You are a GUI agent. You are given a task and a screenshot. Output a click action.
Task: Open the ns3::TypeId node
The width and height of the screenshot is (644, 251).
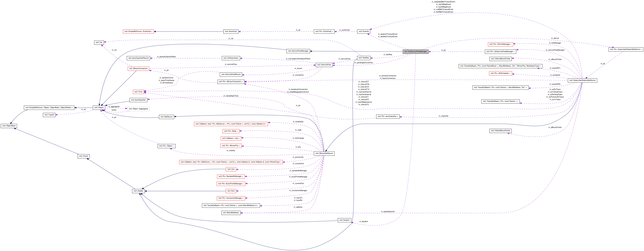(x=49, y=115)
